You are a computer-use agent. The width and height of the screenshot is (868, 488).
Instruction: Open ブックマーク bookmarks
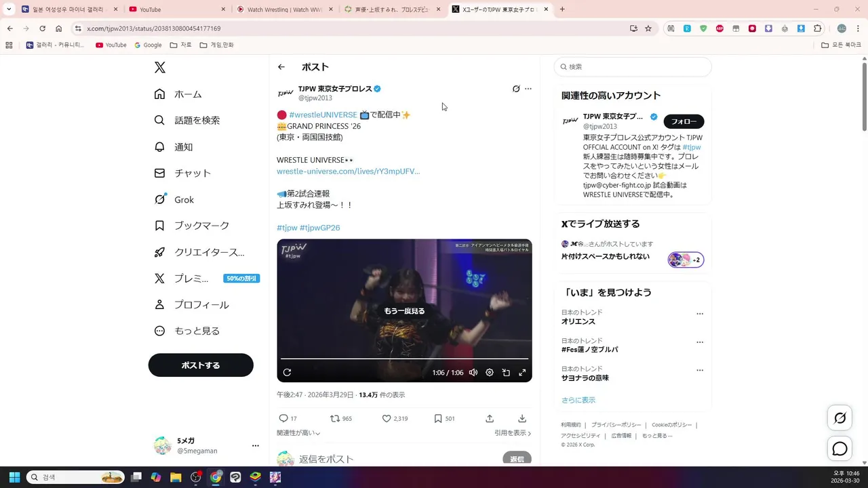192,226
